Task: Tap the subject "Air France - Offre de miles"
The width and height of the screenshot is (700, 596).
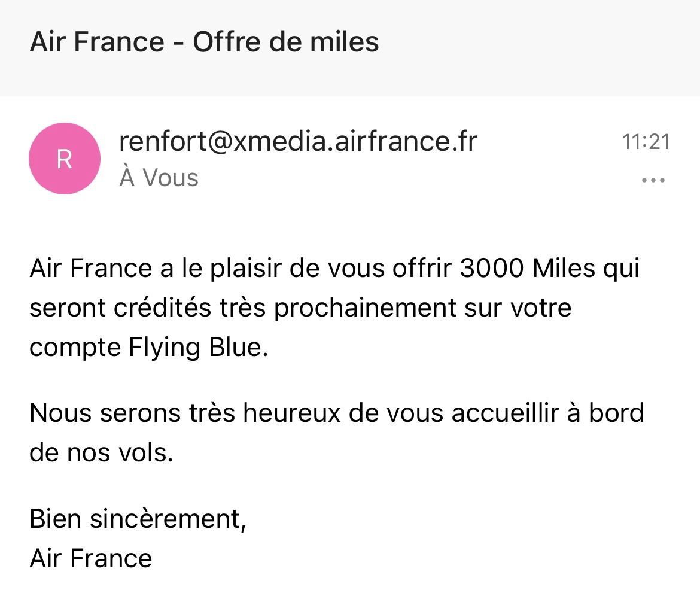Action: coord(204,42)
